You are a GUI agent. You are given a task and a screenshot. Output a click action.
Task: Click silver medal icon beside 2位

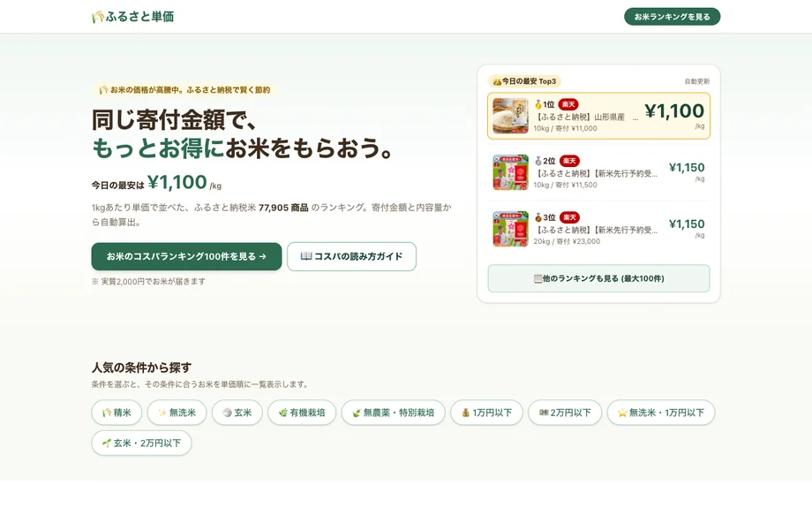pos(538,161)
